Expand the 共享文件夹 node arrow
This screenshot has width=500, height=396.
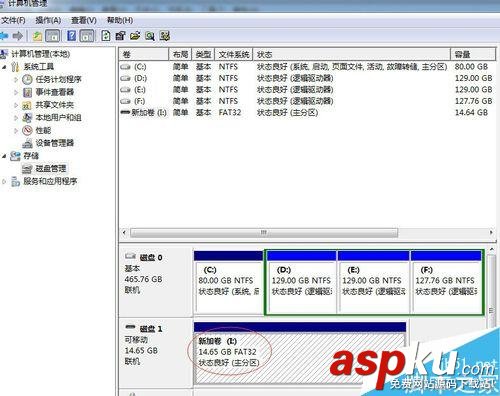click(x=16, y=105)
